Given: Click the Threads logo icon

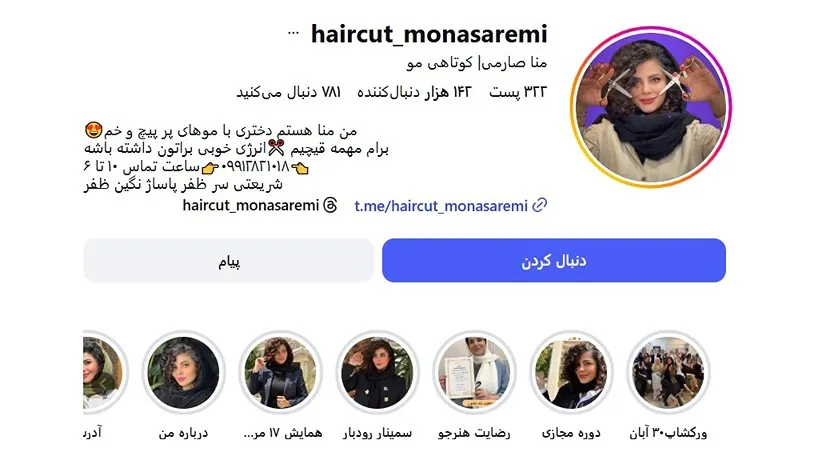Looking at the screenshot, I should tap(330, 205).
